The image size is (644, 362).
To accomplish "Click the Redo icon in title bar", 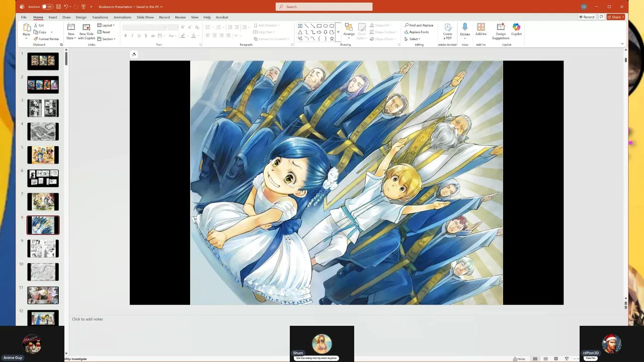I will pyautogui.click(x=76, y=7).
